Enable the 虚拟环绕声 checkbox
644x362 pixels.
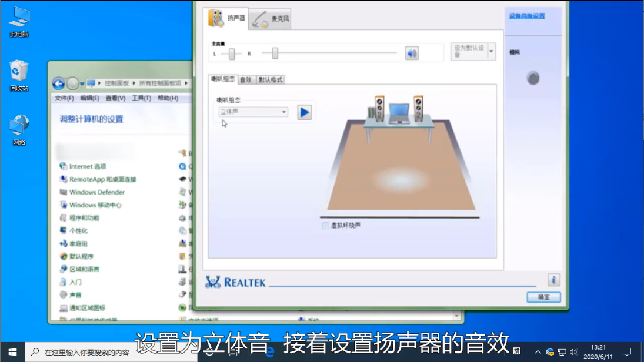pos(326,226)
